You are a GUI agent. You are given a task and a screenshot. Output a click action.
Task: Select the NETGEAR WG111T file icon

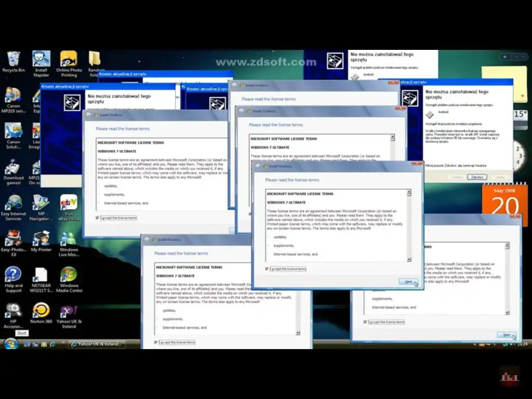(x=41, y=280)
